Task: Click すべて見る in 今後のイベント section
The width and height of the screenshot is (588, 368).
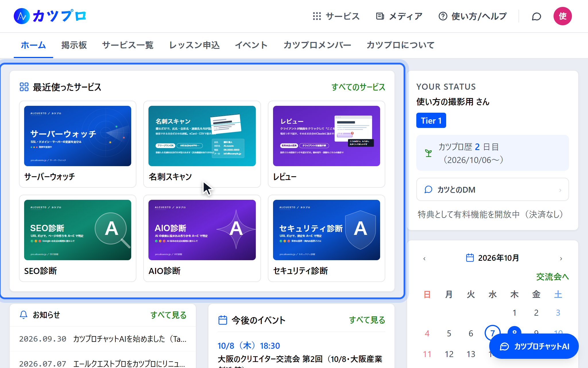Action: [367, 320]
